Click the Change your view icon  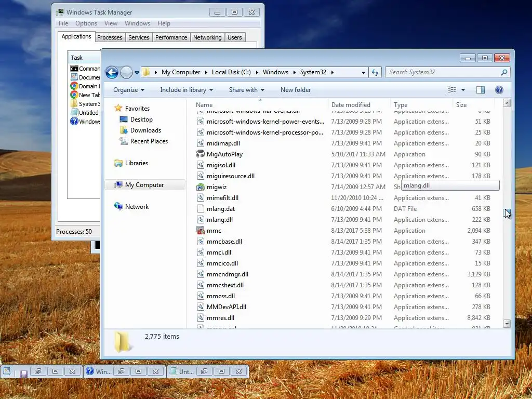click(451, 90)
